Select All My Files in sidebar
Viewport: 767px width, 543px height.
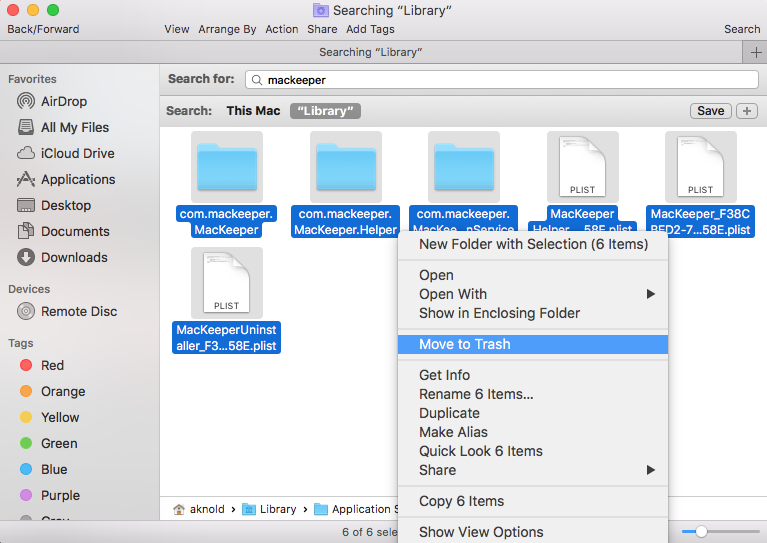click(63, 127)
